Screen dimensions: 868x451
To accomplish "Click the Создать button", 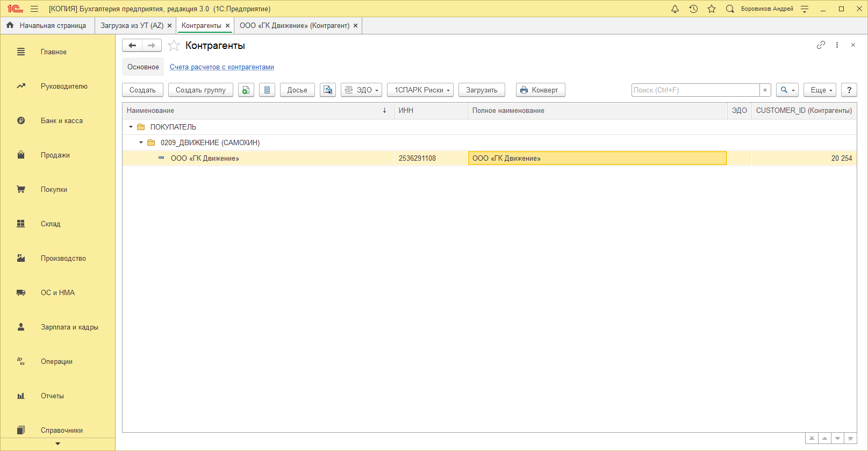I will (x=142, y=90).
